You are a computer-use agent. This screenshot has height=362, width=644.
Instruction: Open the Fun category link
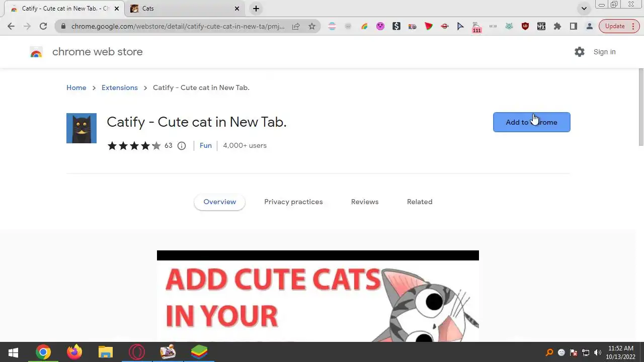click(205, 146)
